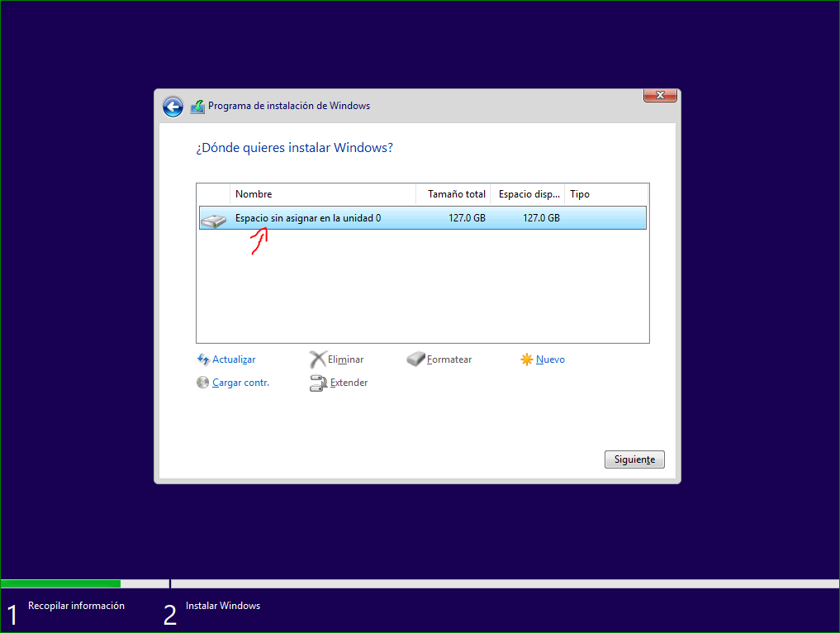840x633 pixels.
Task: Close the Windows Setup dialog
Action: click(x=660, y=95)
